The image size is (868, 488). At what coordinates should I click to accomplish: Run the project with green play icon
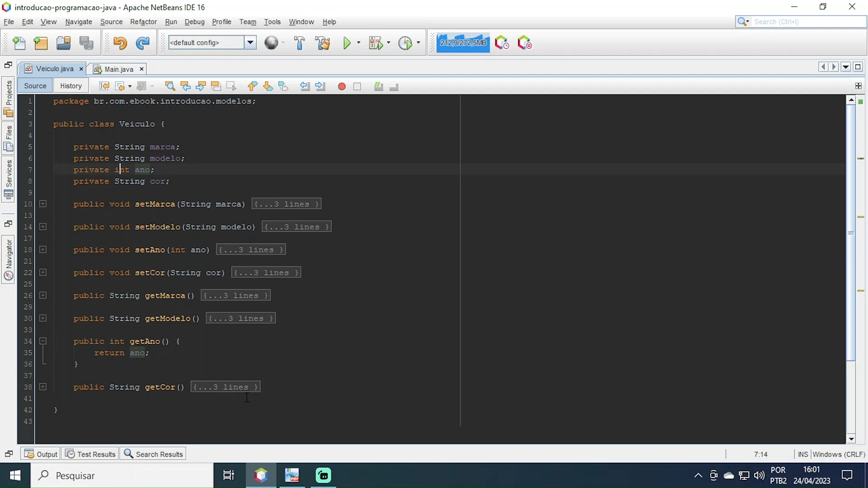click(x=347, y=43)
